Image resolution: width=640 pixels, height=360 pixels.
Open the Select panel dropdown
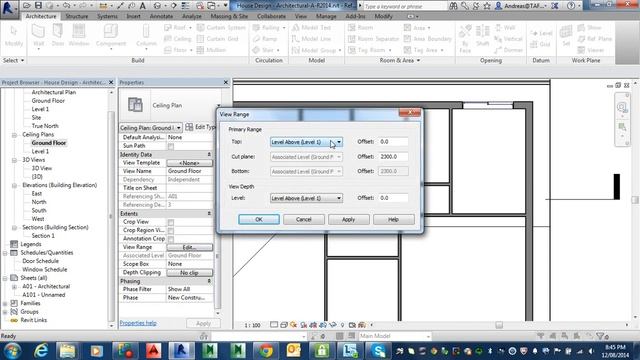coord(13,60)
